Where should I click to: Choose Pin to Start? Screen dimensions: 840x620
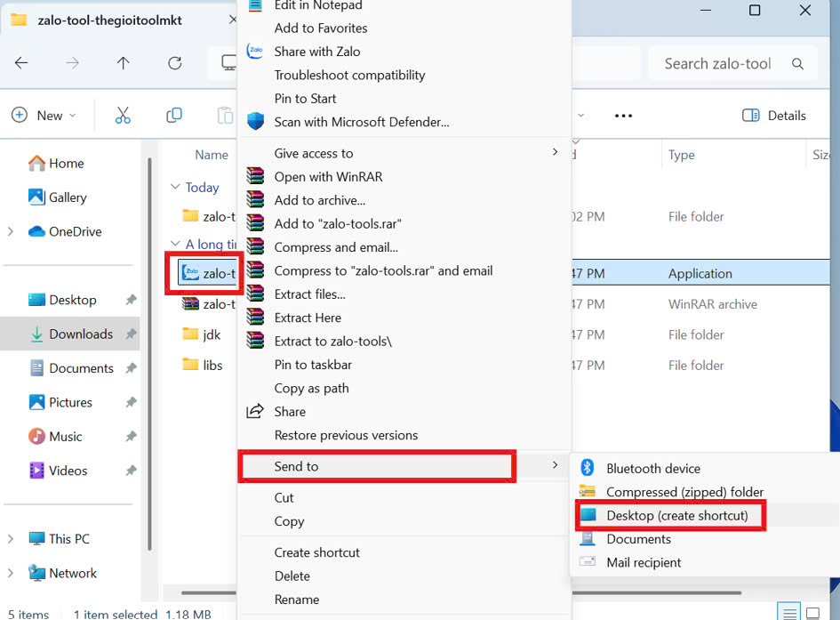pyautogui.click(x=306, y=99)
